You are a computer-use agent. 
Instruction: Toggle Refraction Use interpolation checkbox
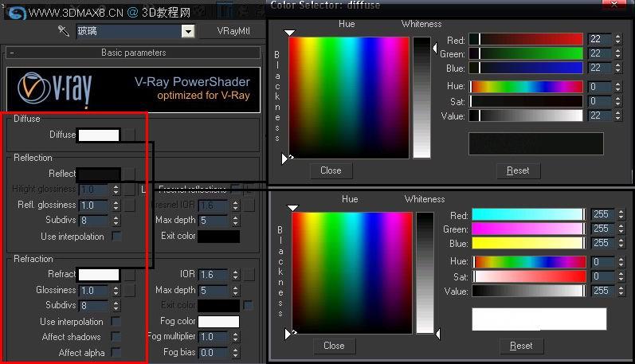[116, 322]
